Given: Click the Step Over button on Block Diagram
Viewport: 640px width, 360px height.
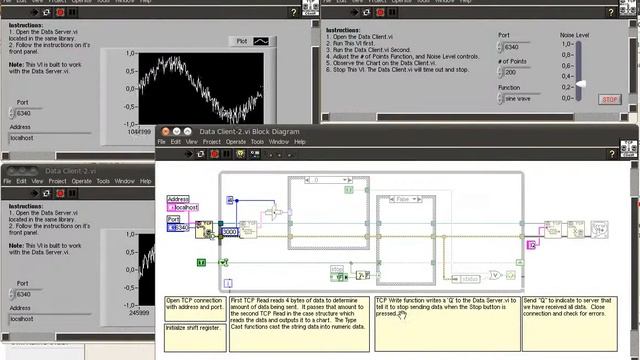Looking at the screenshot, I should pyautogui.click(x=280, y=155).
